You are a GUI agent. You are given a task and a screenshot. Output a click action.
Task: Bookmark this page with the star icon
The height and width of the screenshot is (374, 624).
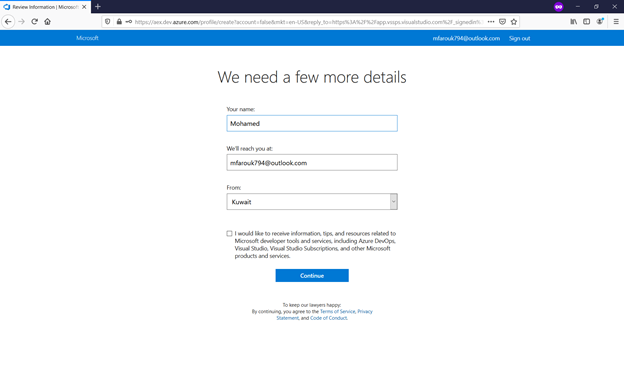pos(514,22)
